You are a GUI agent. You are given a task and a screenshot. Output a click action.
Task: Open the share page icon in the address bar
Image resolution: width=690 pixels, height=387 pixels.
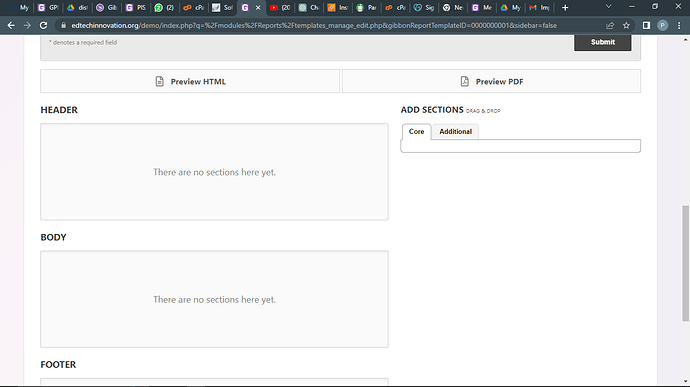[610, 26]
